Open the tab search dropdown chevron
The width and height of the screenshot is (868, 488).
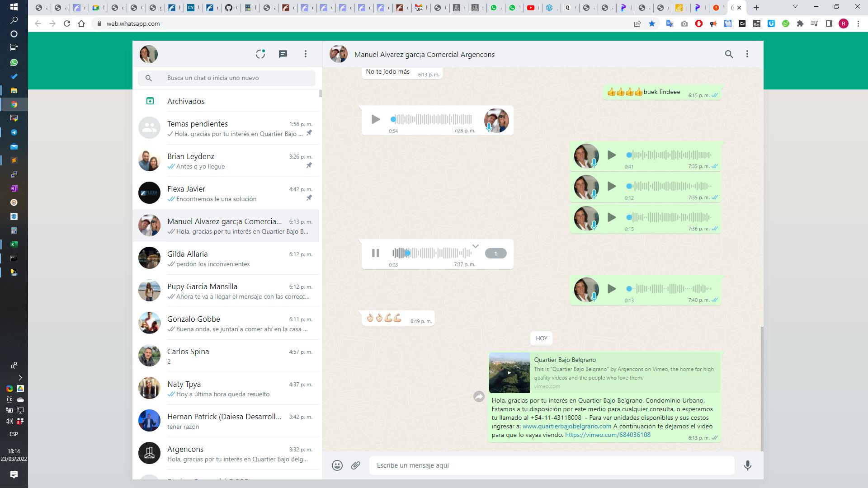(795, 7)
